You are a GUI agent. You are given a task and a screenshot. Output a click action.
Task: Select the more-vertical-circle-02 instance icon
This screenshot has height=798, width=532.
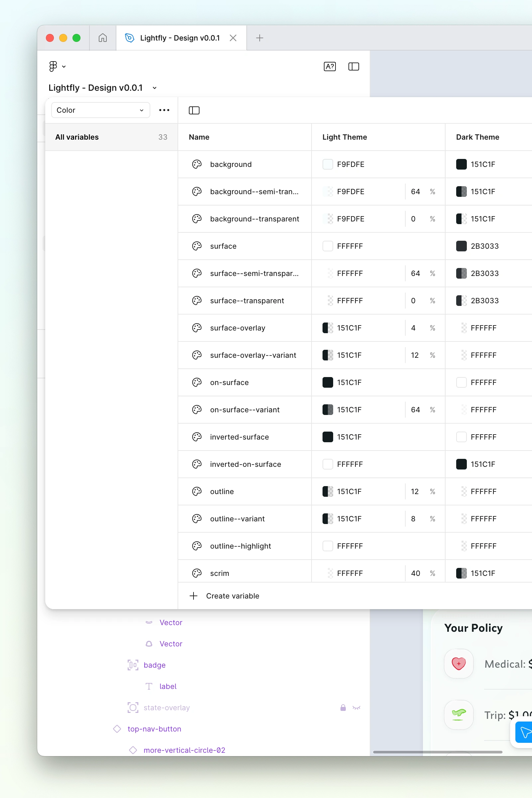(133, 750)
